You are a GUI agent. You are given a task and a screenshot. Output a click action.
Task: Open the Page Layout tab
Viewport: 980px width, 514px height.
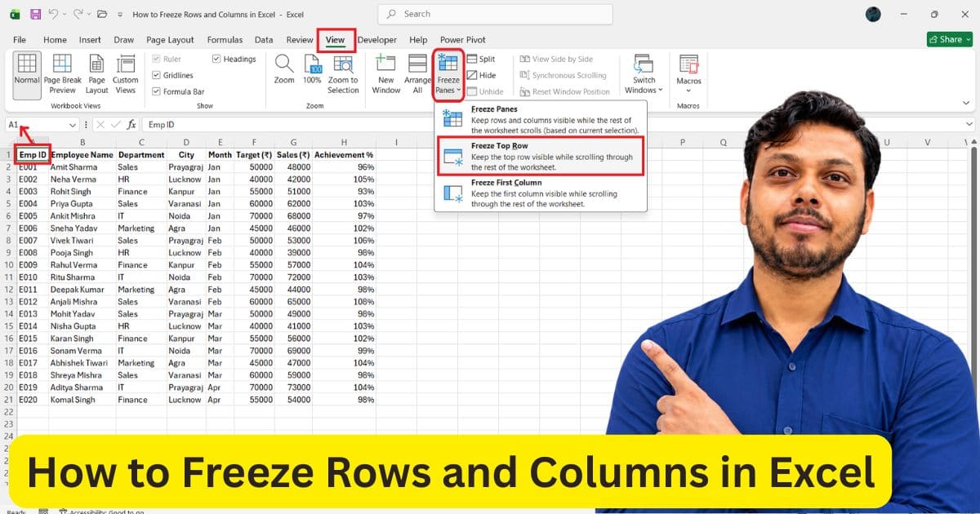170,39
